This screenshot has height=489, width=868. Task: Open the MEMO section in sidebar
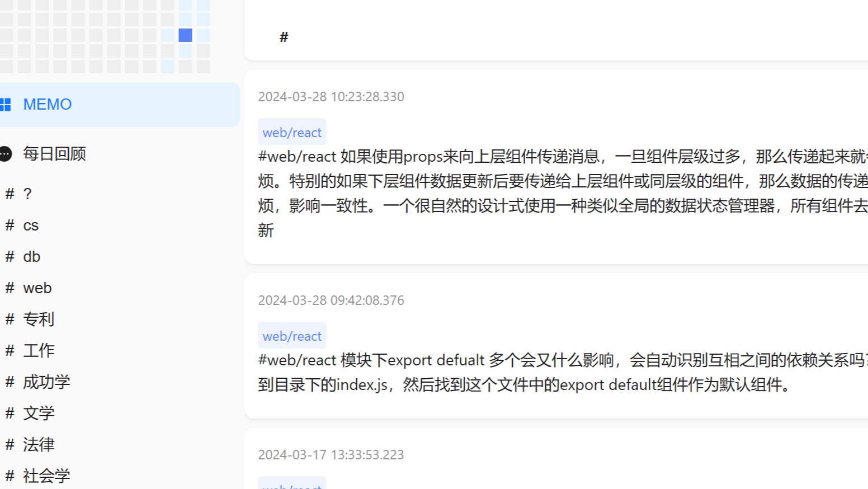pos(119,105)
